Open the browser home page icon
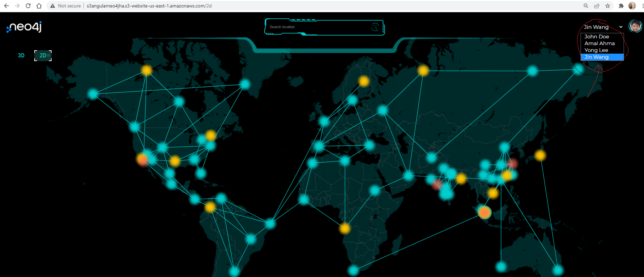 (x=39, y=6)
